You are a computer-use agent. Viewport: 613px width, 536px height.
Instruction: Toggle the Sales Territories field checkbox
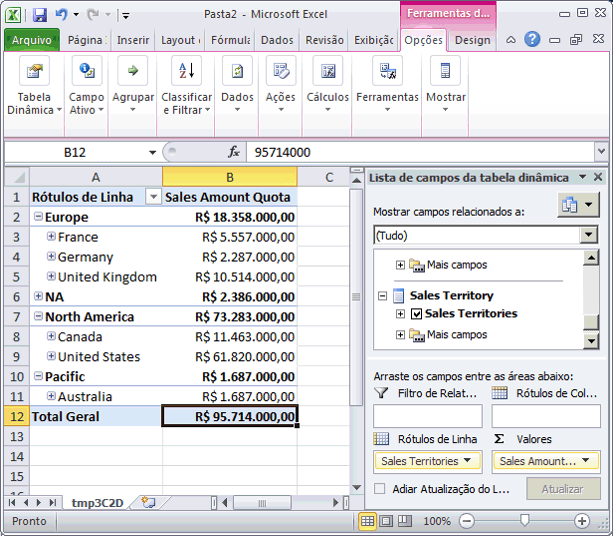(416, 314)
